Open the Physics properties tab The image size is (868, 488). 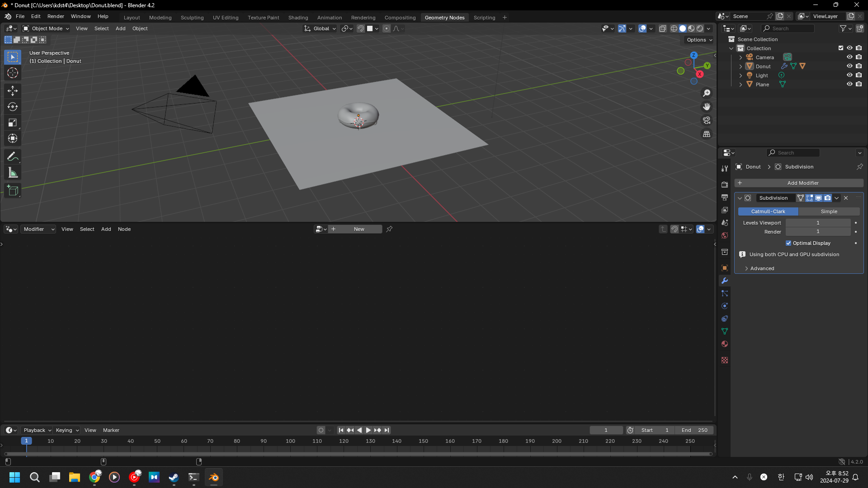pyautogui.click(x=725, y=306)
